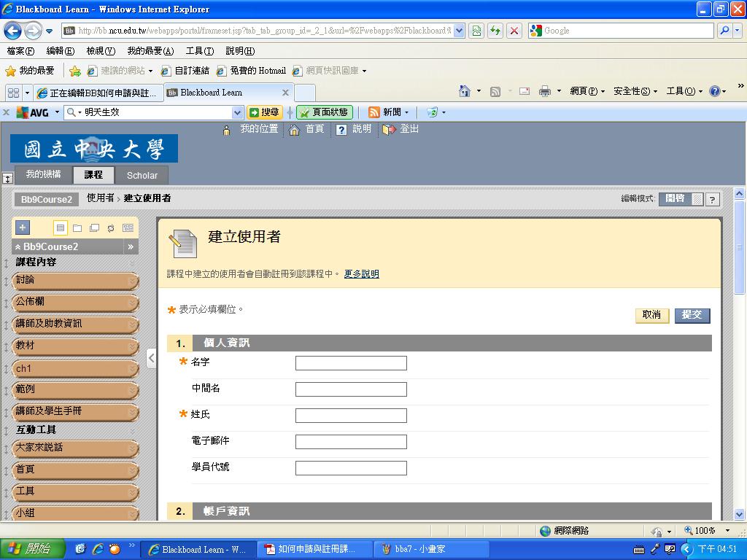Image resolution: width=747 pixels, height=560 pixels.
Task: Switch course menu to folder view
Action: tap(77, 227)
